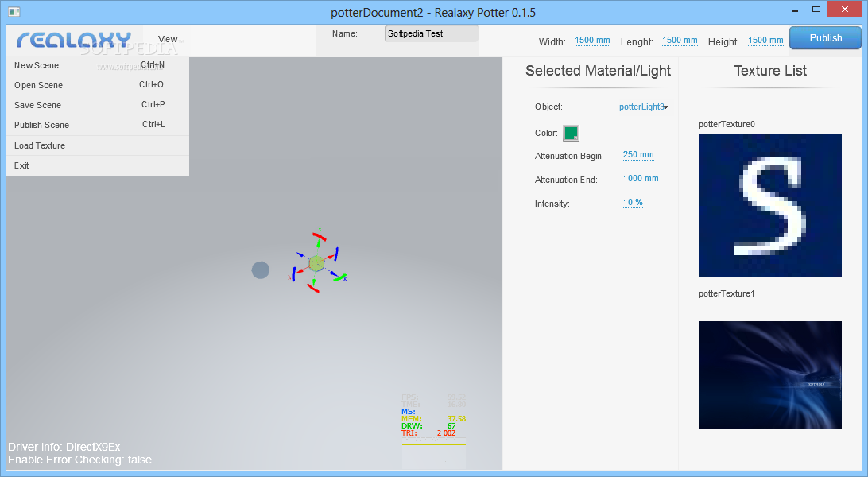Edit the Width 1500 mm value
This screenshot has height=477, width=868.
point(592,41)
